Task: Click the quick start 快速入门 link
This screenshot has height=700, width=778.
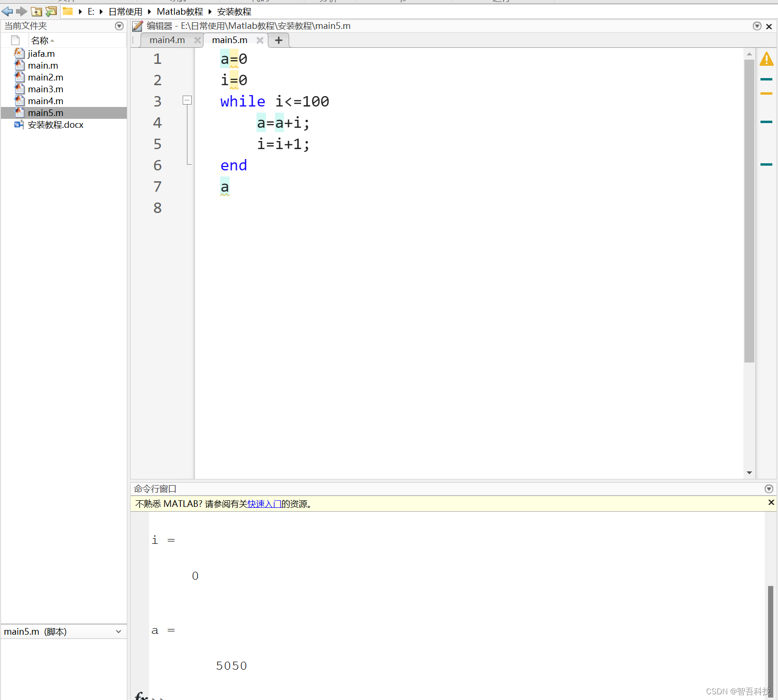Action: coord(264,504)
